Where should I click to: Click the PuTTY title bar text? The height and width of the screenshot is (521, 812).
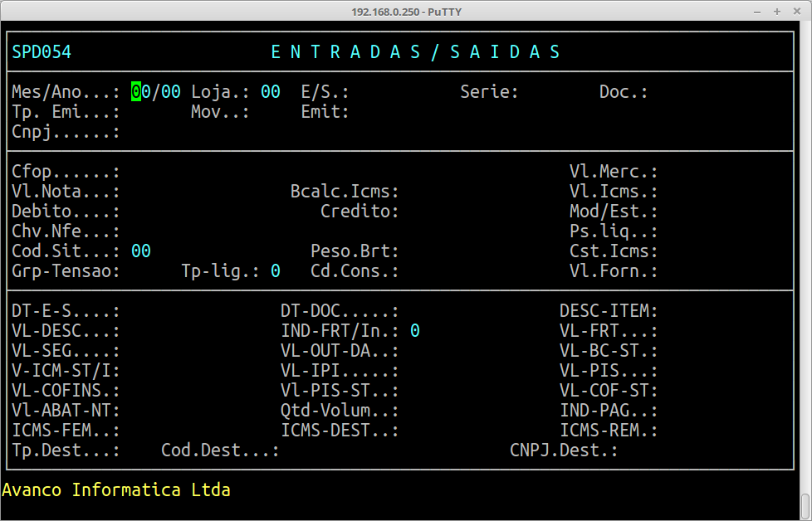(405, 12)
